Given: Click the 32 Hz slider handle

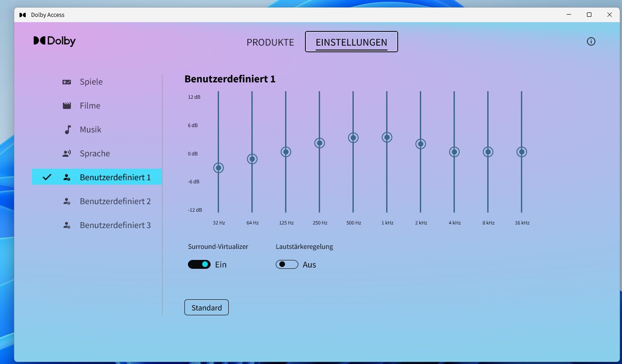Looking at the screenshot, I should [x=218, y=168].
